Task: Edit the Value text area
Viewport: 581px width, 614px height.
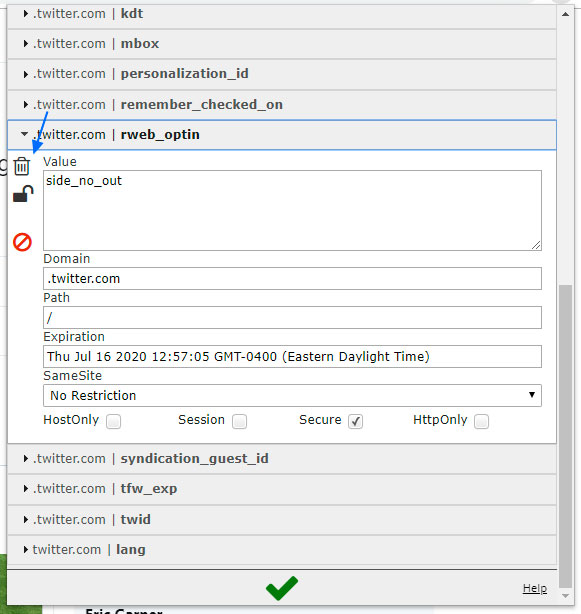Action: click(x=292, y=211)
